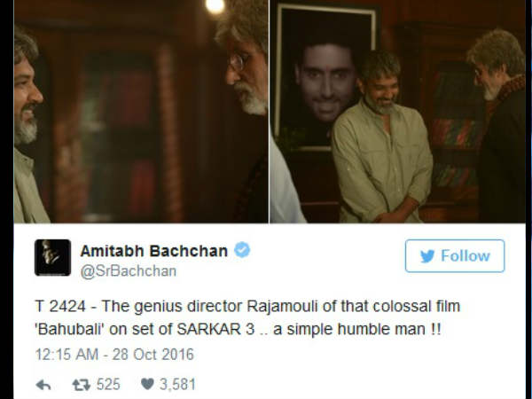Image resolution: width=532 pixels, height=399 pixels.
Task: Click the T 2424 tweet number text
Action: click(60, 307)
